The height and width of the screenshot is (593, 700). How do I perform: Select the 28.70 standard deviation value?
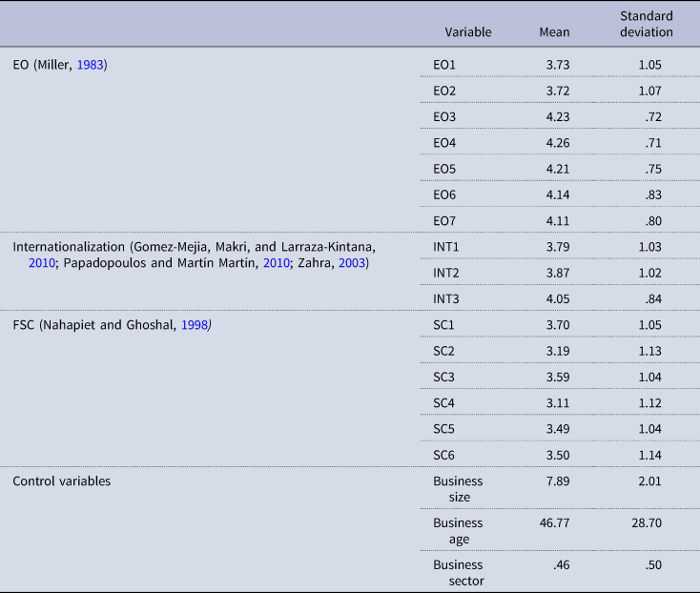tap(647, 523)
